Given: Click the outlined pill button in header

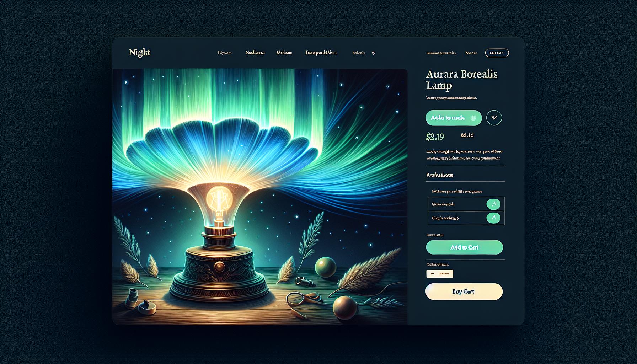Looking at the screenshot, I should [497, 53].
